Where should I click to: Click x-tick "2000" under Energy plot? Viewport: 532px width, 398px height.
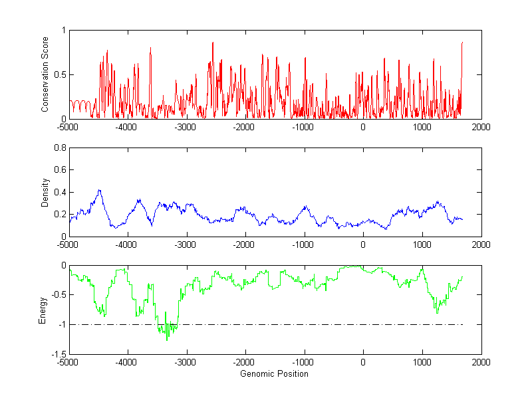coord(481,362)
